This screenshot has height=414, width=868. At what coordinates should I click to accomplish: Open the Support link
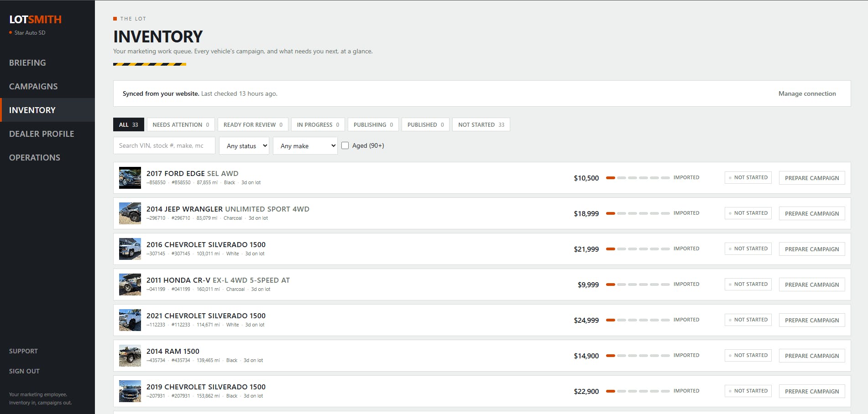click(x=23, y=351)
